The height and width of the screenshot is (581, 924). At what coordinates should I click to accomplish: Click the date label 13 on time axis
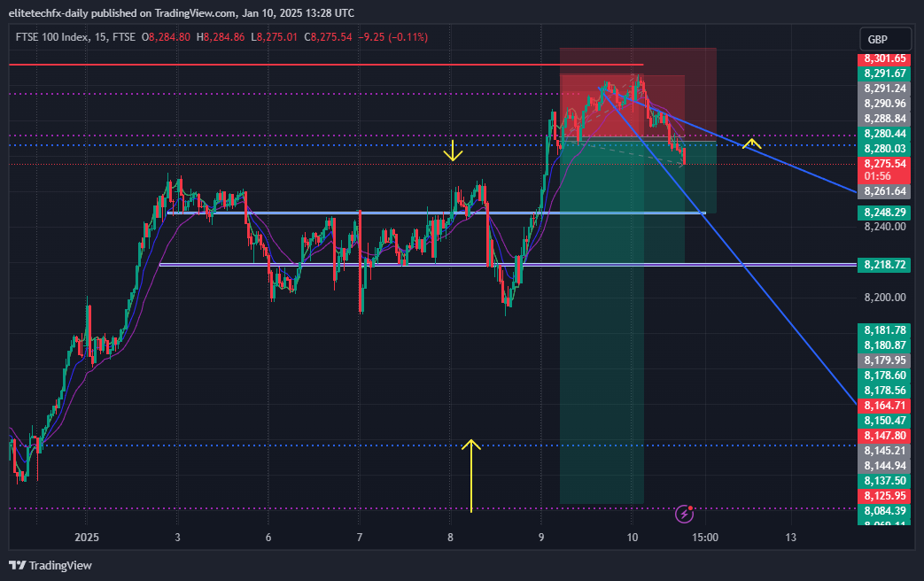tap(790, 538)
